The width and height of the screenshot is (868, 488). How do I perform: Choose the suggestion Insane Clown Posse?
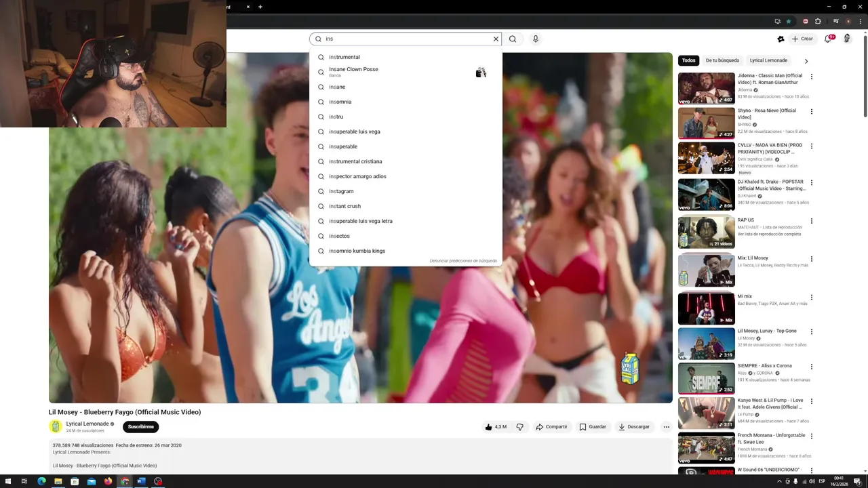point(406,72)
